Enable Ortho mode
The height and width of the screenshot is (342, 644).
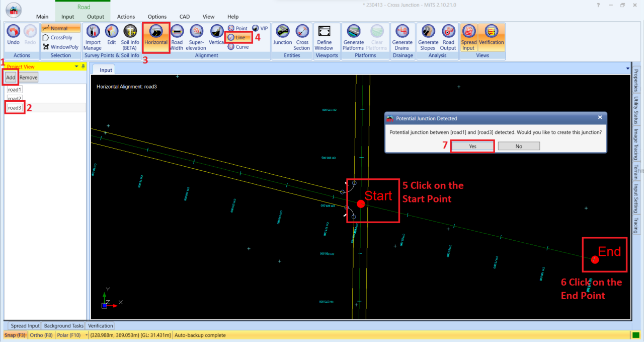pos(41,334)
